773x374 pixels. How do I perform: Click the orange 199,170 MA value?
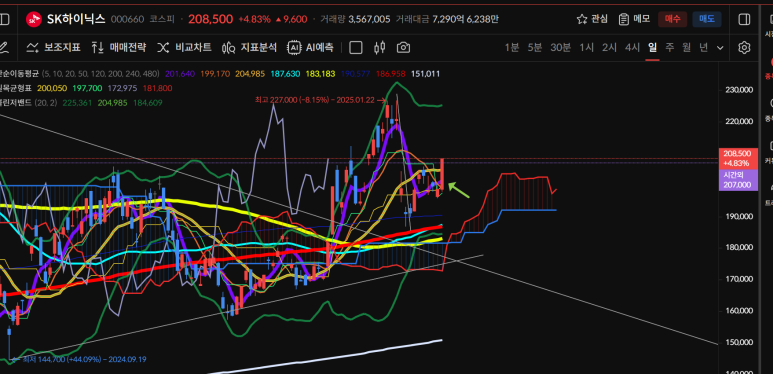[x=215, y=74]
